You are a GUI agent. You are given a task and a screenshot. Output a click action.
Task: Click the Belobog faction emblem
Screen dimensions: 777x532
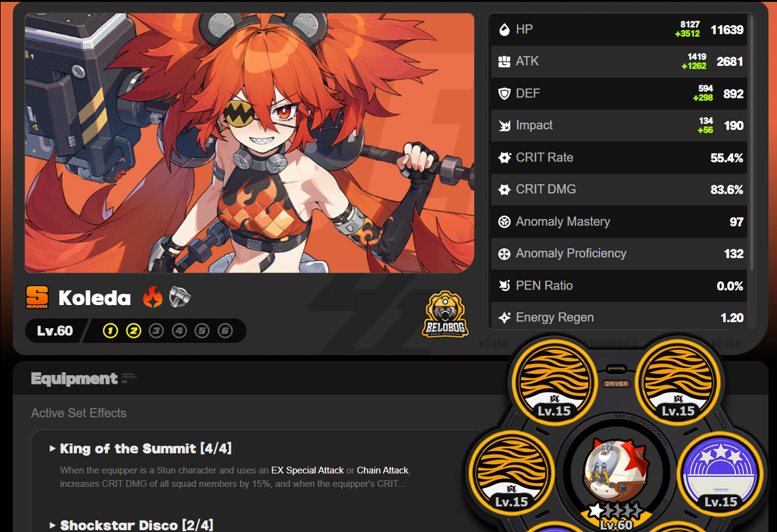pyautogui.click(x=445, y=314)
